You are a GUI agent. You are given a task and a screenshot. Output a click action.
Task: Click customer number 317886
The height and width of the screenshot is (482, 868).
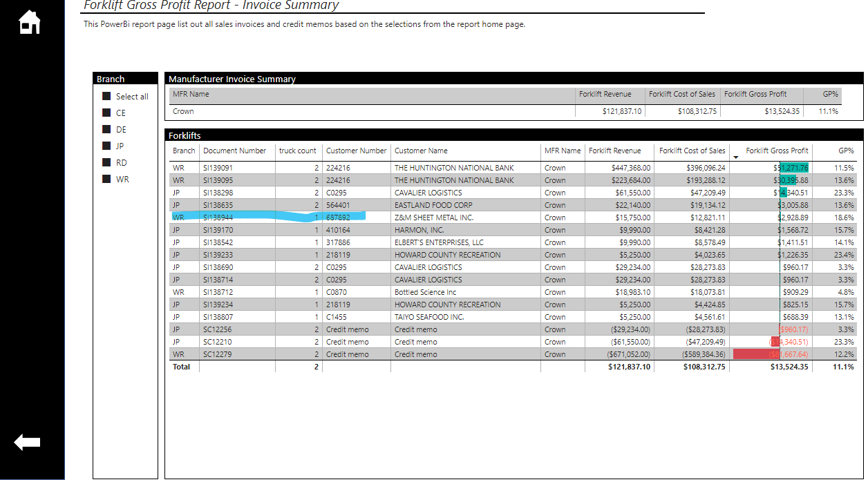pyautogui.click(x=338, y=242)
